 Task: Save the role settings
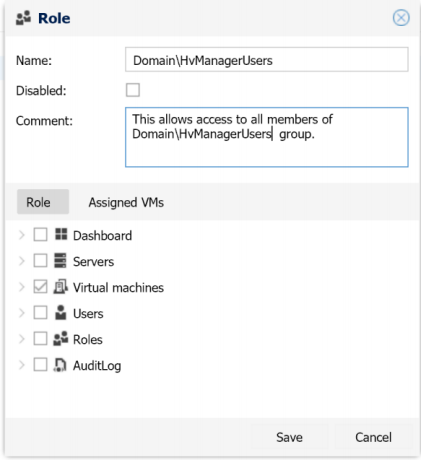click(x=289, y=437)
